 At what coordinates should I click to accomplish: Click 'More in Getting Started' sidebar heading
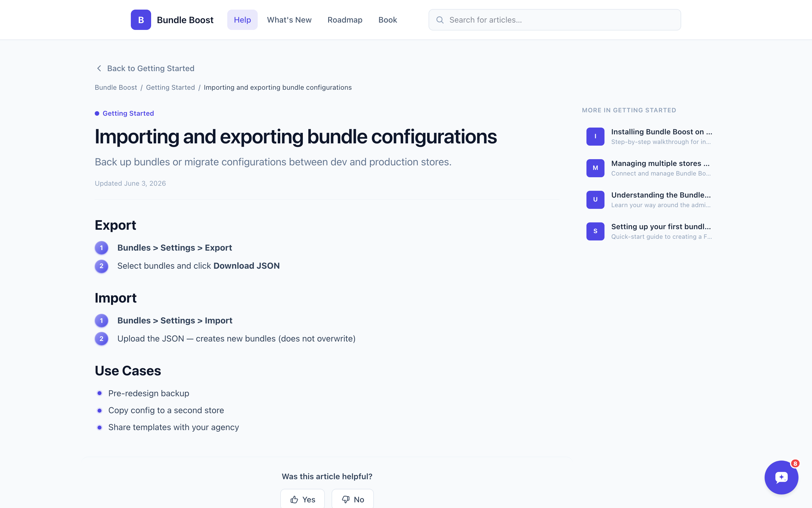coord(629,110)
